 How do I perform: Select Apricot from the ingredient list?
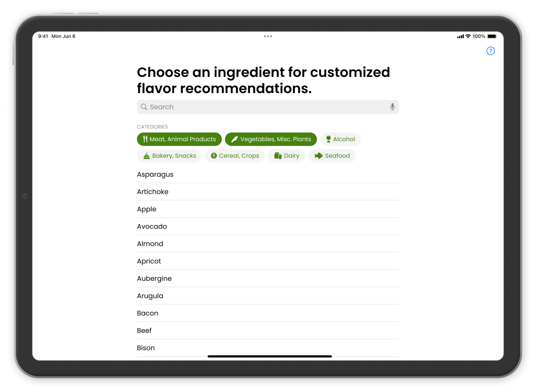pos(149,261)
